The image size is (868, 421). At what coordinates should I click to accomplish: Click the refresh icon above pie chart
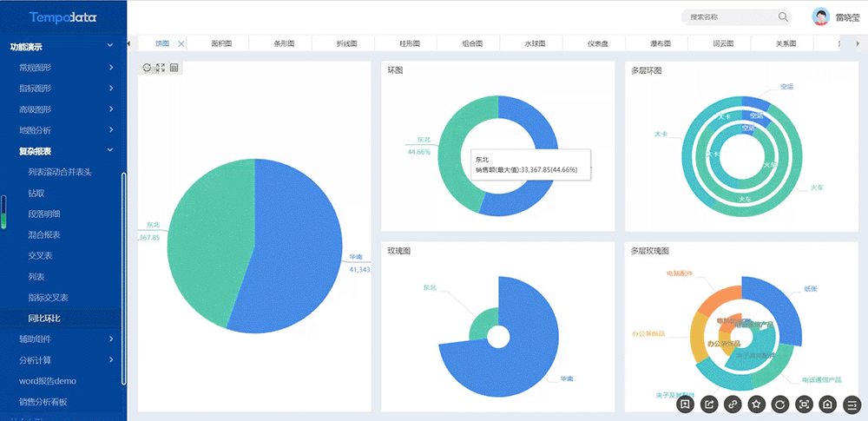(147, 68)
